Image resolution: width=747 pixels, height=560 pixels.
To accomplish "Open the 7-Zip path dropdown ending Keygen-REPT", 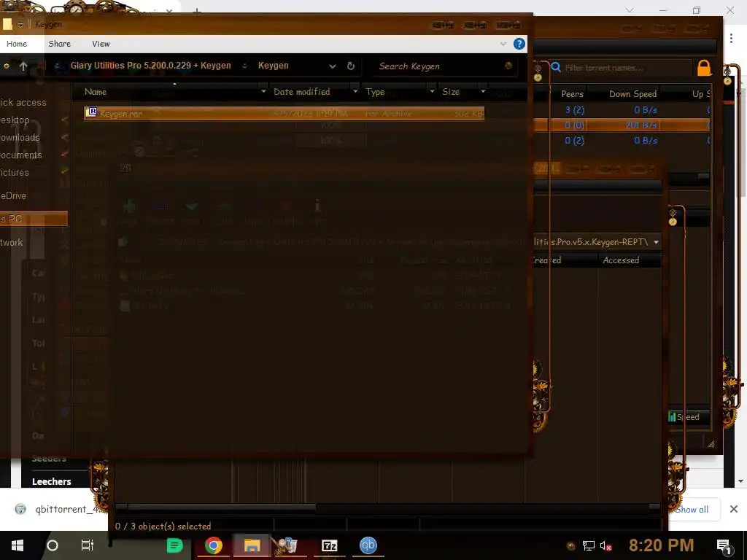I will tap(656, 242).
